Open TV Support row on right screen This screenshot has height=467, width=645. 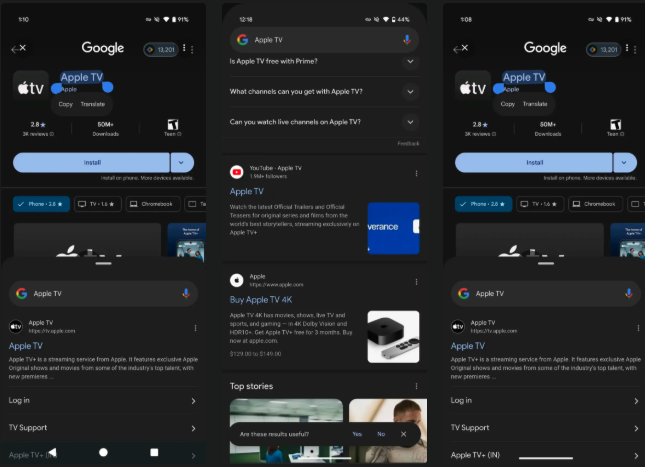tap(545, 428)
